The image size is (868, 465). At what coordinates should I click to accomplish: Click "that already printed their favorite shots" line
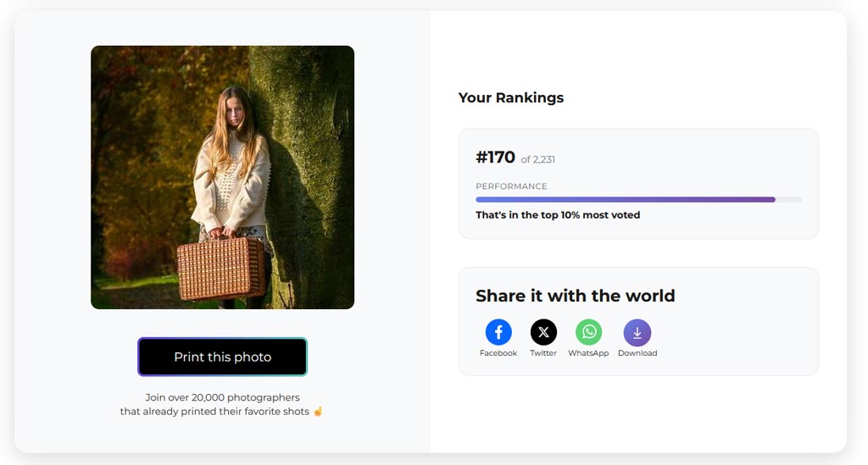215,412
